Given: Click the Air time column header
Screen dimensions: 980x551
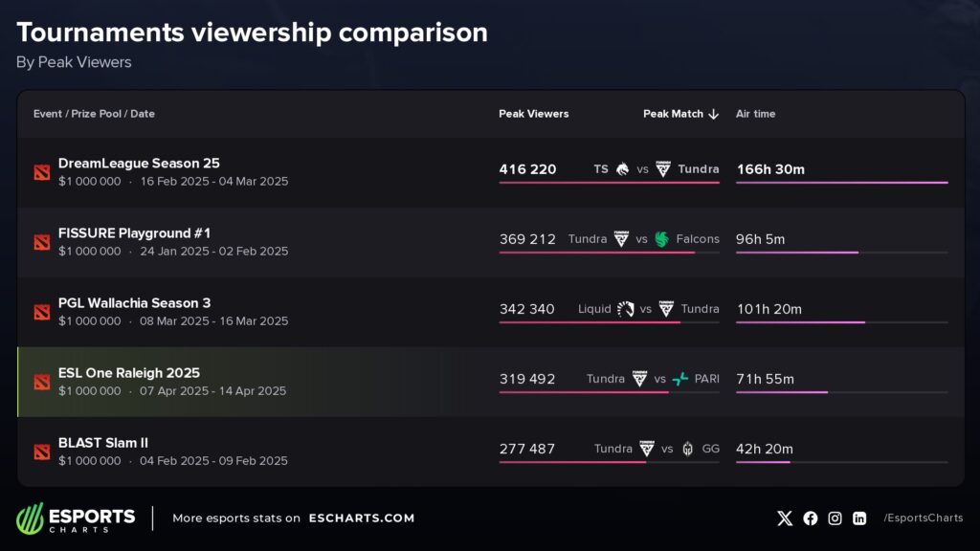Looking at the screenshot, I should point(756,114).
